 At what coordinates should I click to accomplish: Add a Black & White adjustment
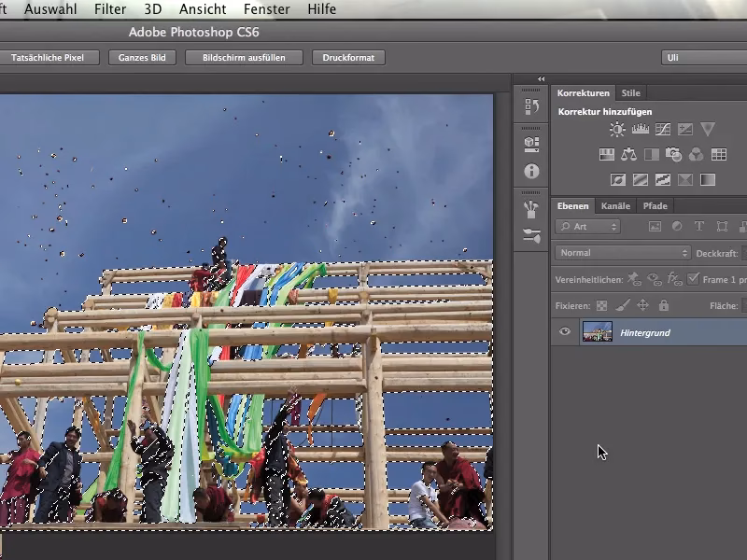(x=651, y=154)
